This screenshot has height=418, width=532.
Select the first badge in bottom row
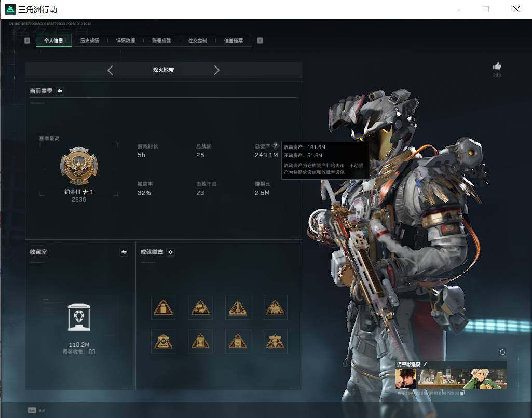click(163, 341)
